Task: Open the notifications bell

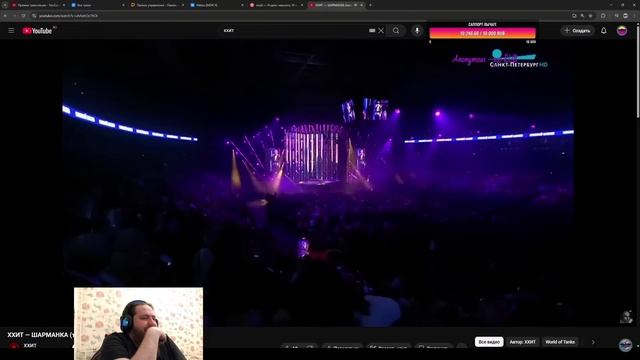Action: (x=604, y=31)
